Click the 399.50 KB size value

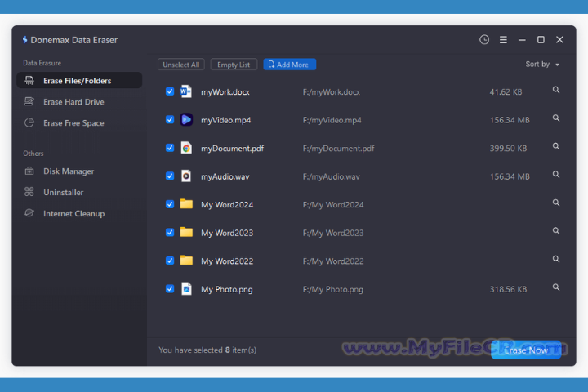click(x=508, y=148)
